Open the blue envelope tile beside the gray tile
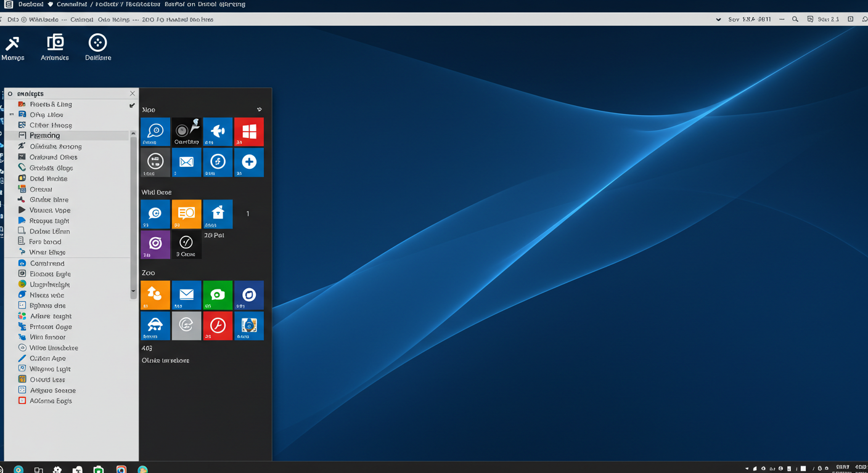 (186, 162)
